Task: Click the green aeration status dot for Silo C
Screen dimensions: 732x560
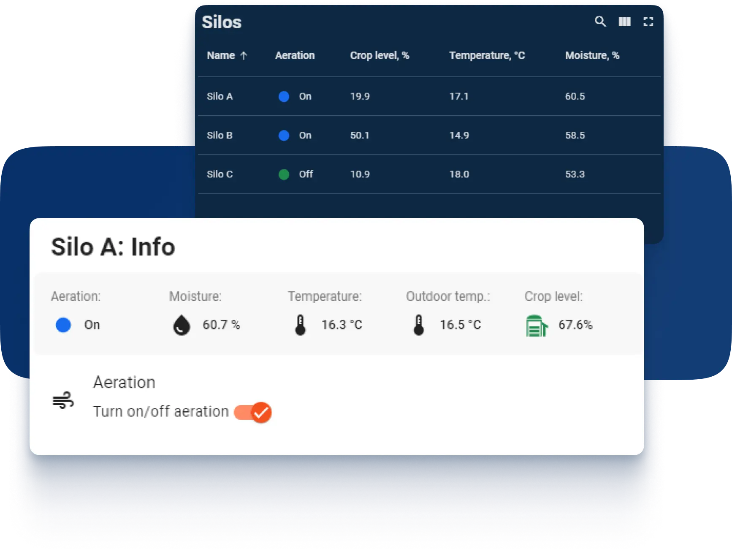Action: (284, 174)
